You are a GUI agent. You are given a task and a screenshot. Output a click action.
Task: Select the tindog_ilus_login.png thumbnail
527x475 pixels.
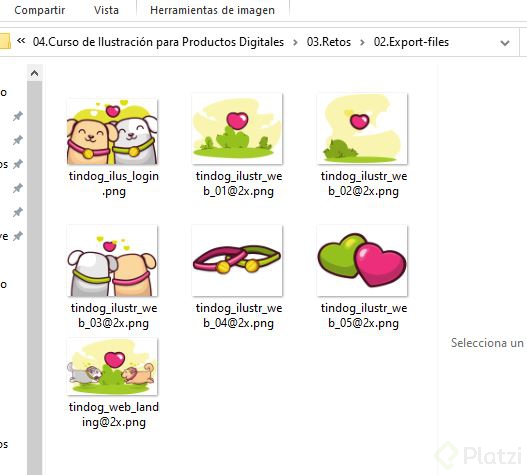click(x=113, y=132)
